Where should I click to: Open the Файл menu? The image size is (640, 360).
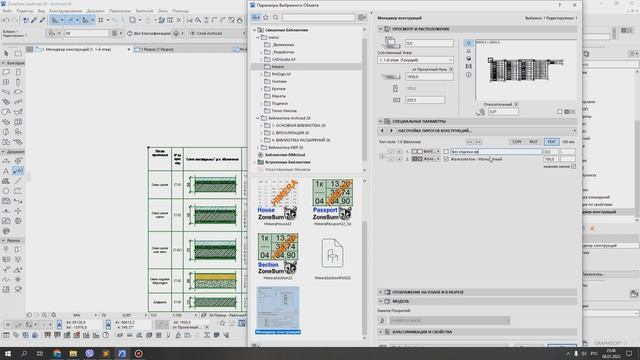tap(7, 11)
